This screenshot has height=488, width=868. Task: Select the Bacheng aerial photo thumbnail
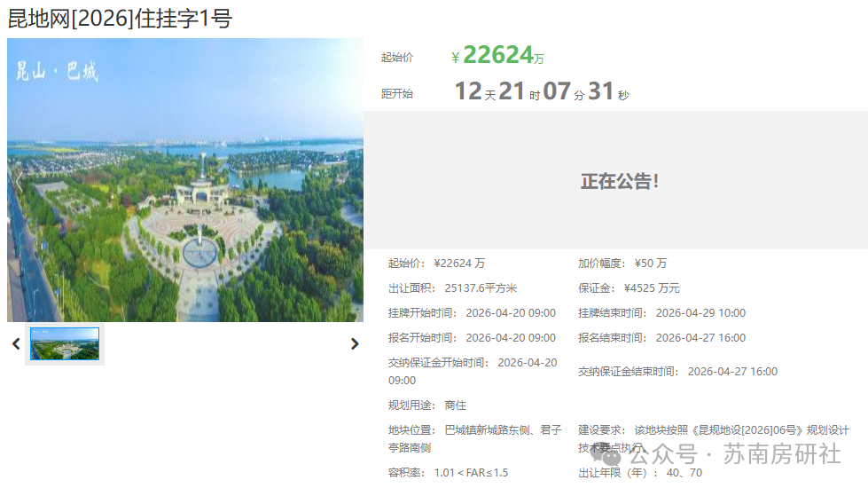point(65,344)
